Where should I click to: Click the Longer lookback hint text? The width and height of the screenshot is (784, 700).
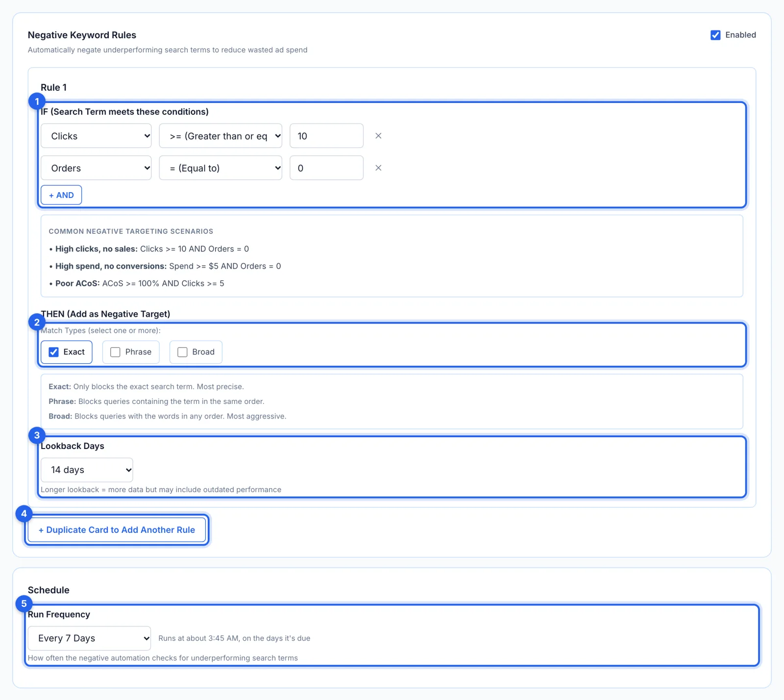point(161,490)
